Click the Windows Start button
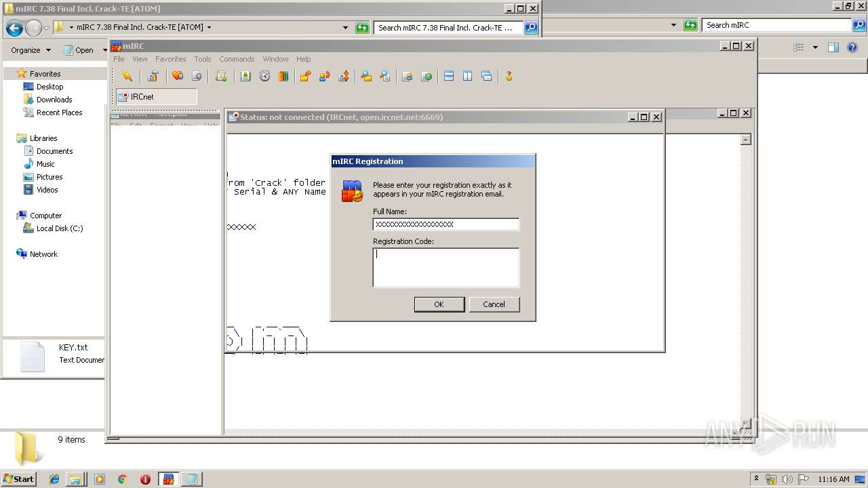Viewport: 868px width, 488px height. pyautogui.click(x=19, y=479)
